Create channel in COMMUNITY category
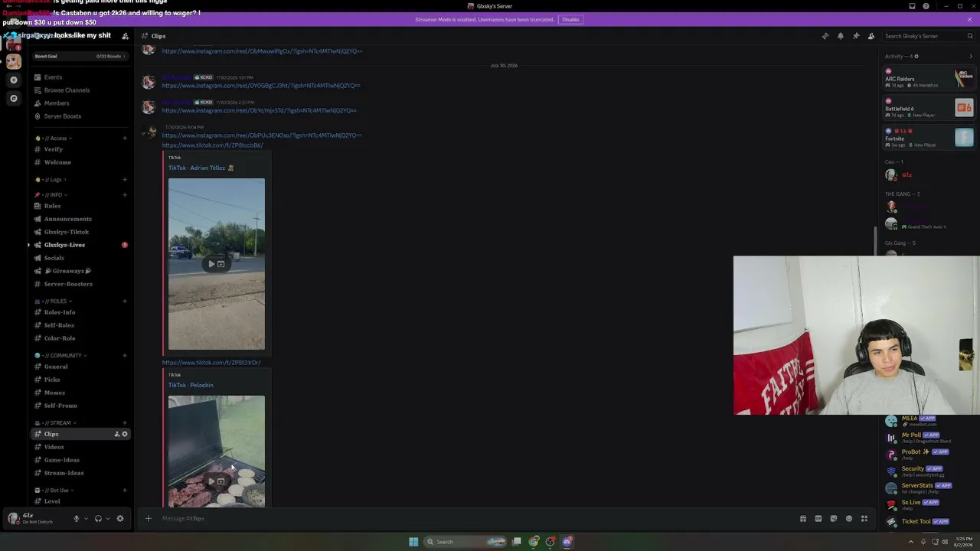Image resolution: width=980 pixels, height=551 pixels. (x=125, y=355)
